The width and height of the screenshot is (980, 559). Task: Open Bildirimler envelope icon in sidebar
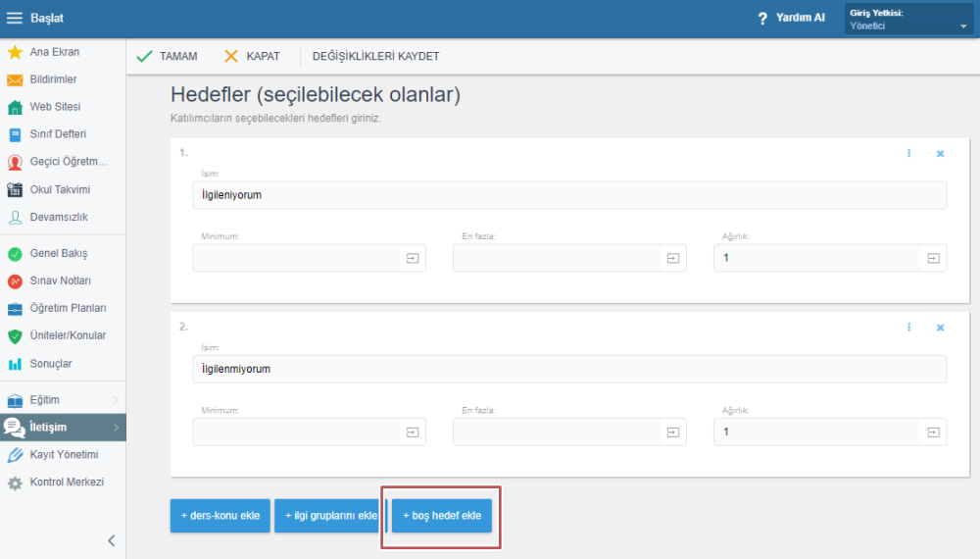pos(15,79)
